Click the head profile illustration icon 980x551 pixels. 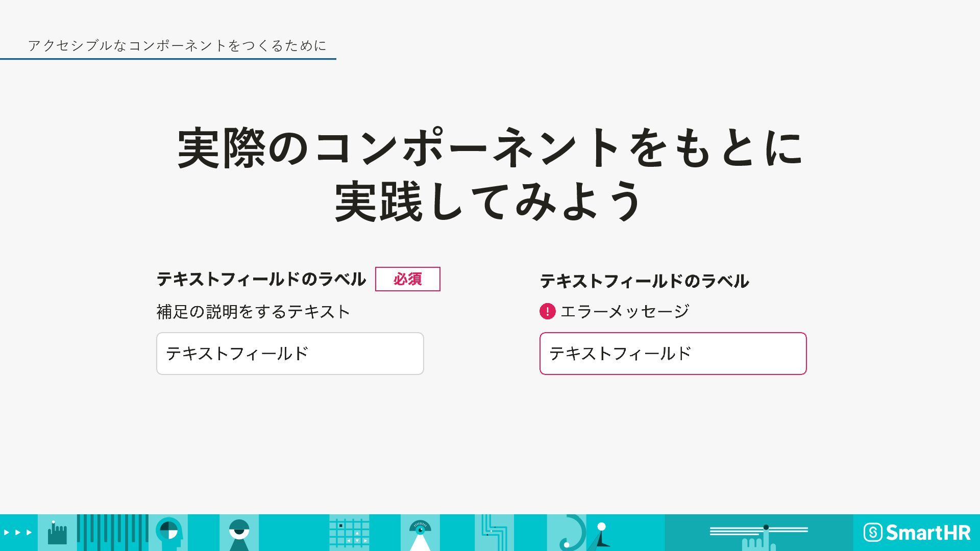pos(168,533)
